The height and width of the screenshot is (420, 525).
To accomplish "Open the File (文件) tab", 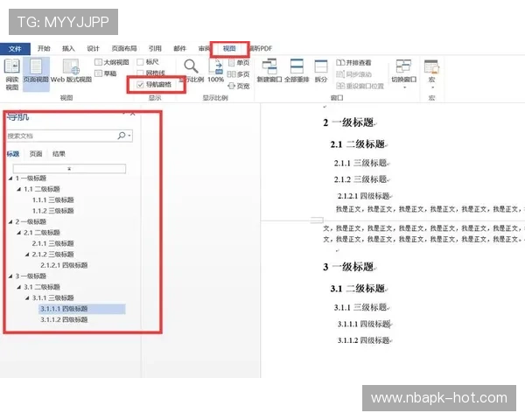I will 15,49.
